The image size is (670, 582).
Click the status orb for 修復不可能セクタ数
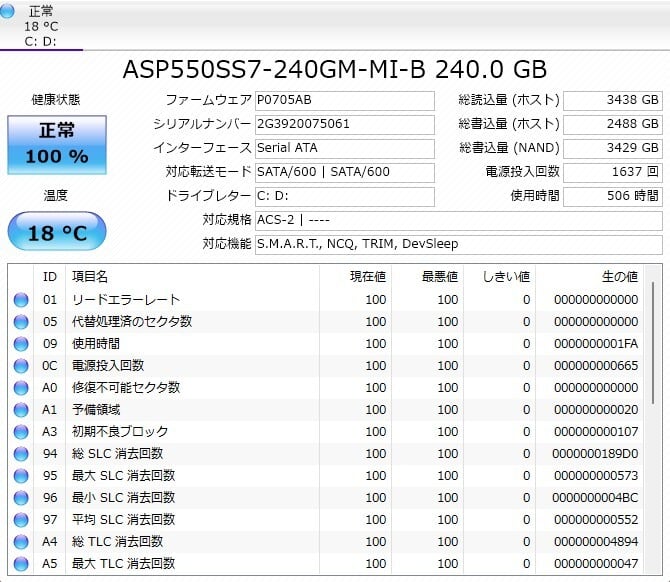click(21, 388)
